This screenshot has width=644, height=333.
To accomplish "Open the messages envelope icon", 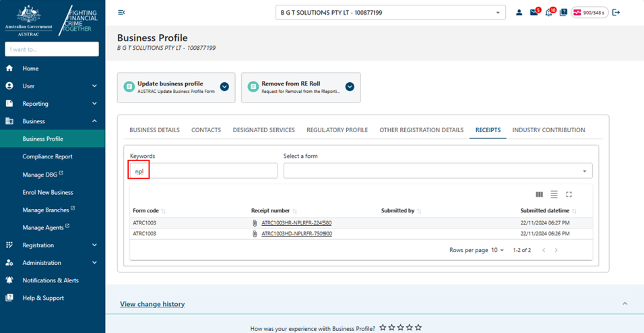I will pyautogui.click(x=534, y=13).
